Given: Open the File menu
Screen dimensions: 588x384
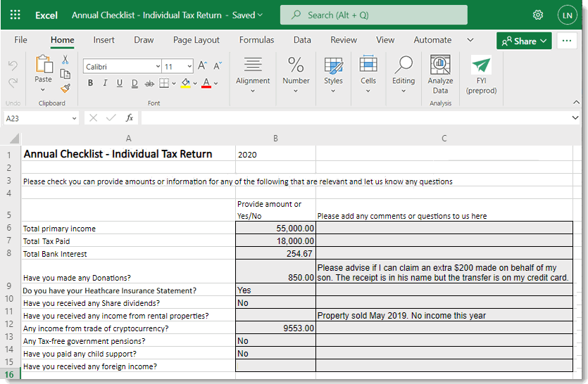Looking at the screenshot, I should 20,39.
